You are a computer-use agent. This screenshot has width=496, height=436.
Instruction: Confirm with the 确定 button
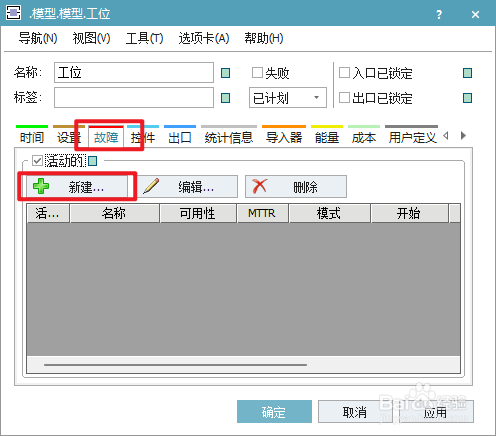coord(274,412)
